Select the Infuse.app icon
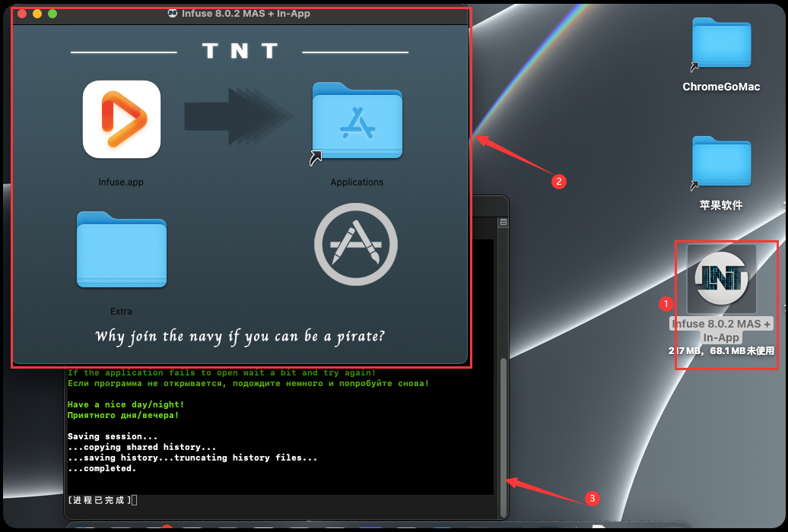 (x=122, y=119)
